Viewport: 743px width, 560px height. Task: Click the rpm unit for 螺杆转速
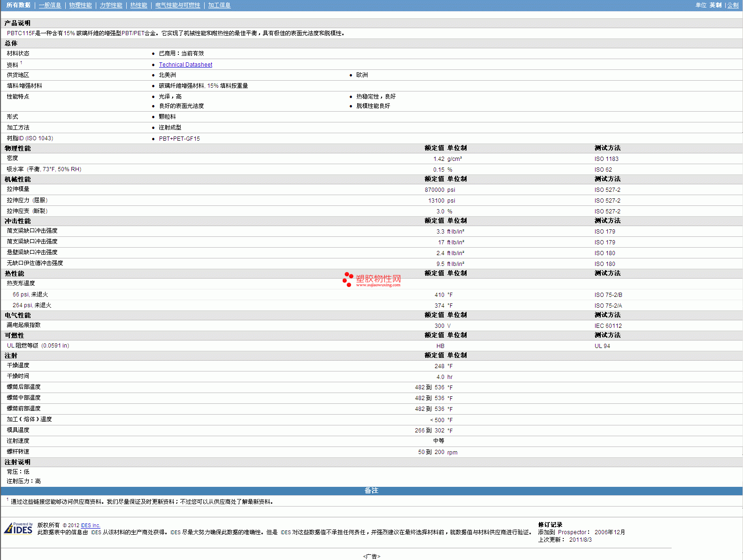[452, 453]
